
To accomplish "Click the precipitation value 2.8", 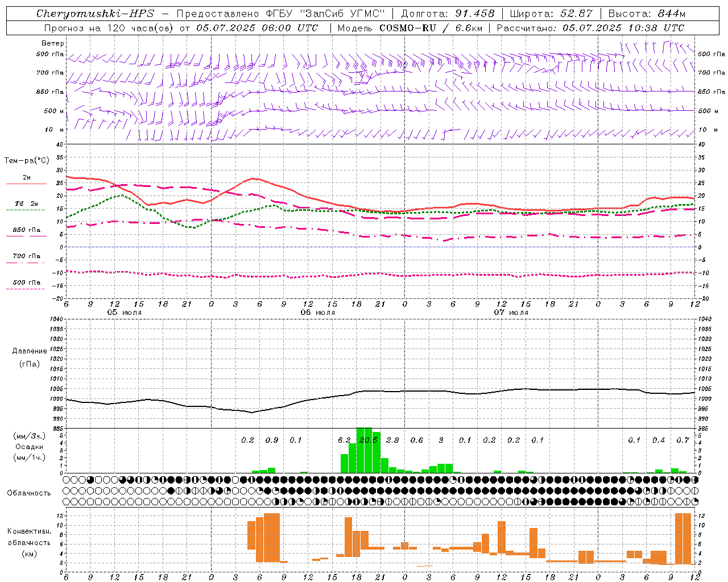I will pyautogui.click(x=392, y=440).
